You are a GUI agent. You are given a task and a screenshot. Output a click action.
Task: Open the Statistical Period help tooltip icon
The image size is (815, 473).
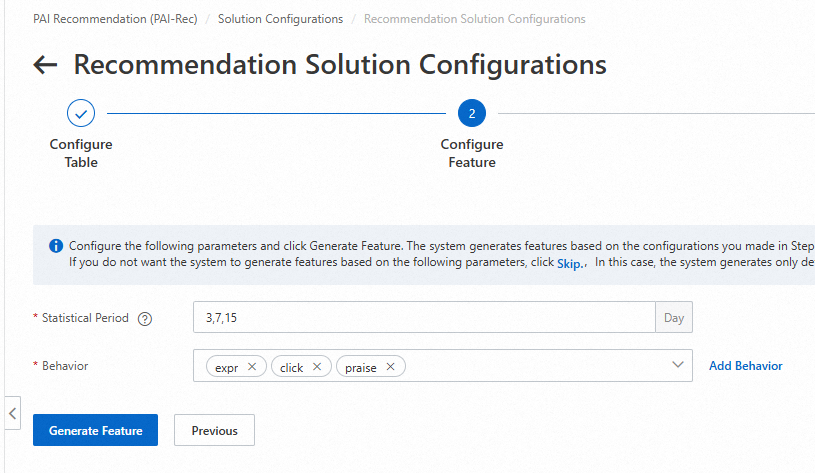click(x=145, y=319)
